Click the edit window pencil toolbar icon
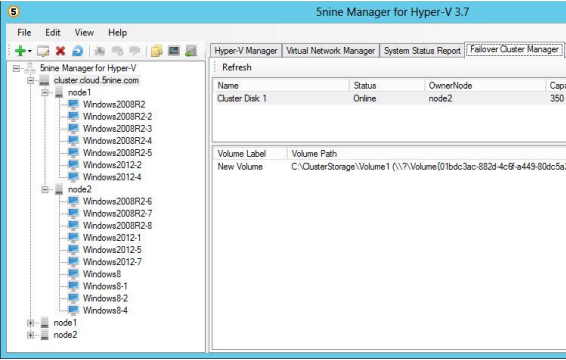Screen dimensions: 566x360 (43, 51)
